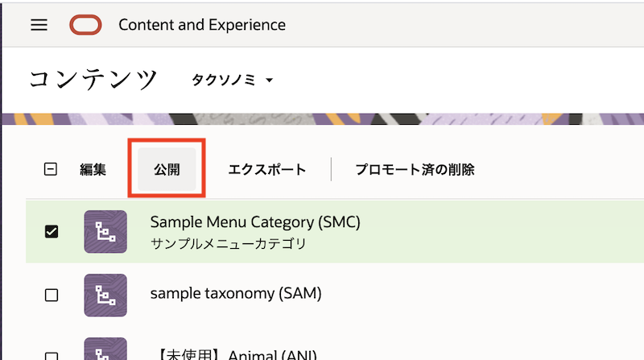Open the タクソノミ dropdown
Screen dimensions: 644x360
coord(233,80)
